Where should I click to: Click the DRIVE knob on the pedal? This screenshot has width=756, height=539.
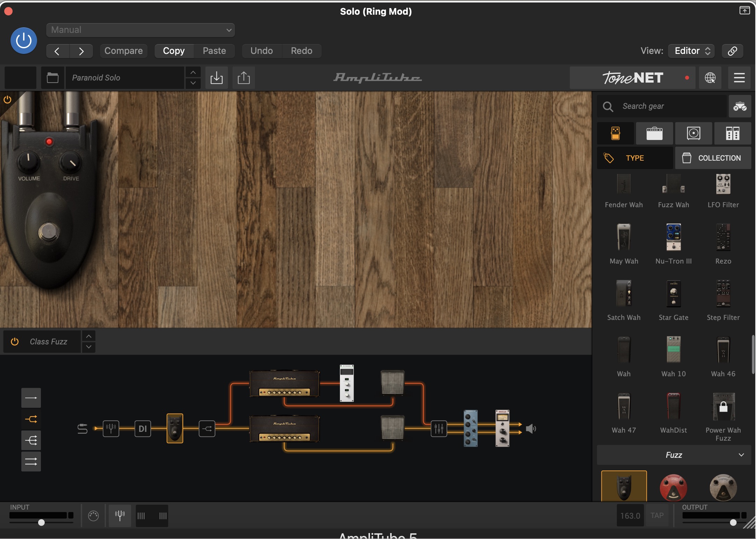click(x=71, y=162)
